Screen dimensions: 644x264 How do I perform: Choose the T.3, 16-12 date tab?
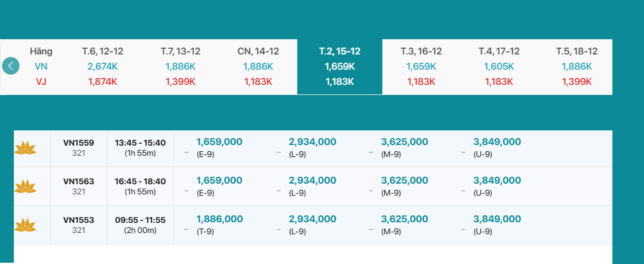coord(421,66)
